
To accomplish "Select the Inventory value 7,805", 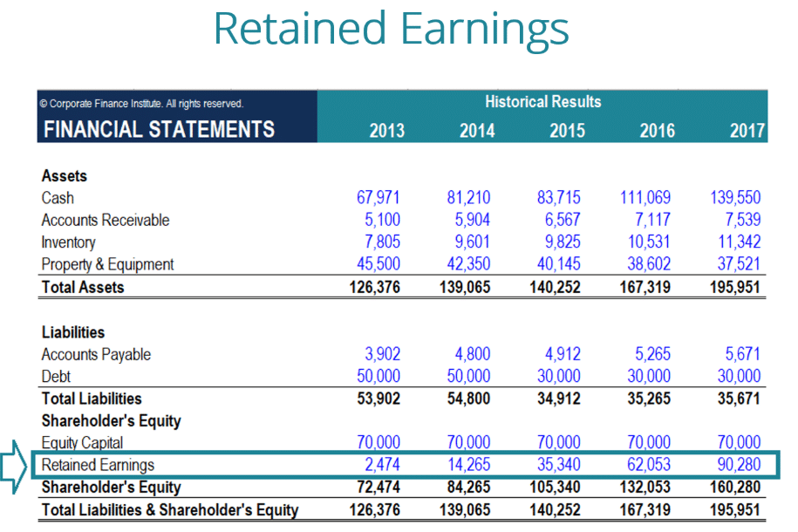I will (382, 242).
